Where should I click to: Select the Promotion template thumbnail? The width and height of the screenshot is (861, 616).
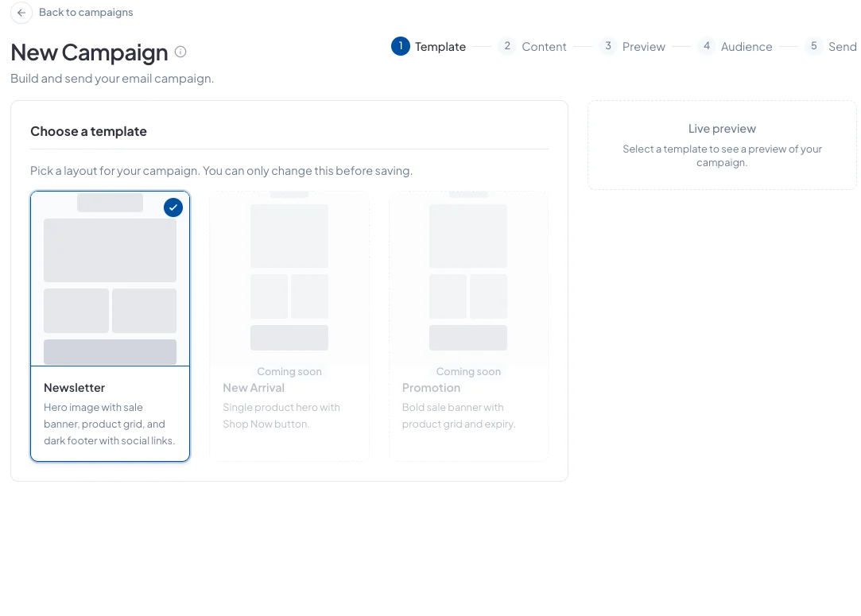click(x=468, y=278)
